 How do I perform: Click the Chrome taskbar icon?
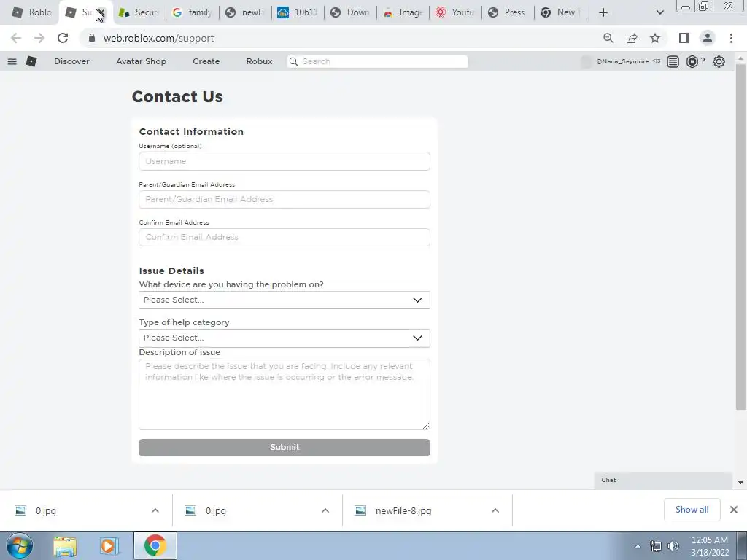click(155, 545)
